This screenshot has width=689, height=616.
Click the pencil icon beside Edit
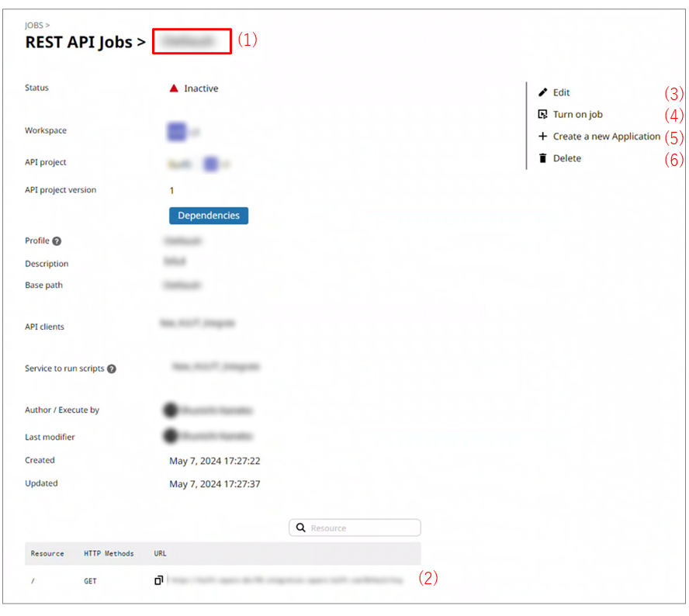coord(543,92)
